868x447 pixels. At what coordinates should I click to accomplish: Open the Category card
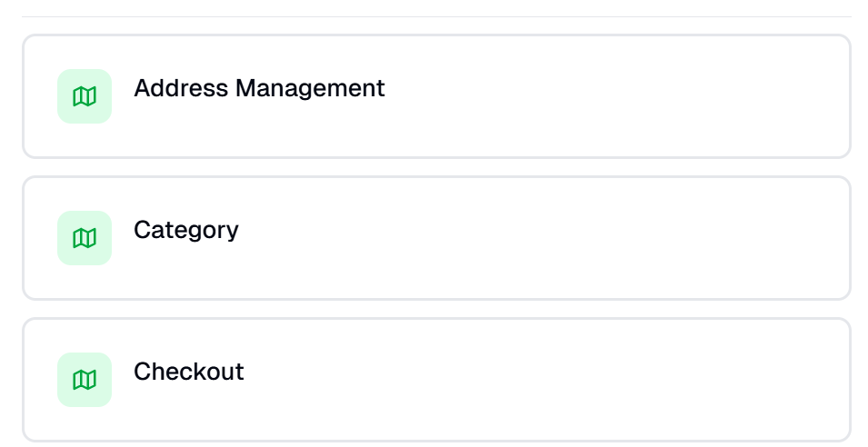[x=436, y=238]
